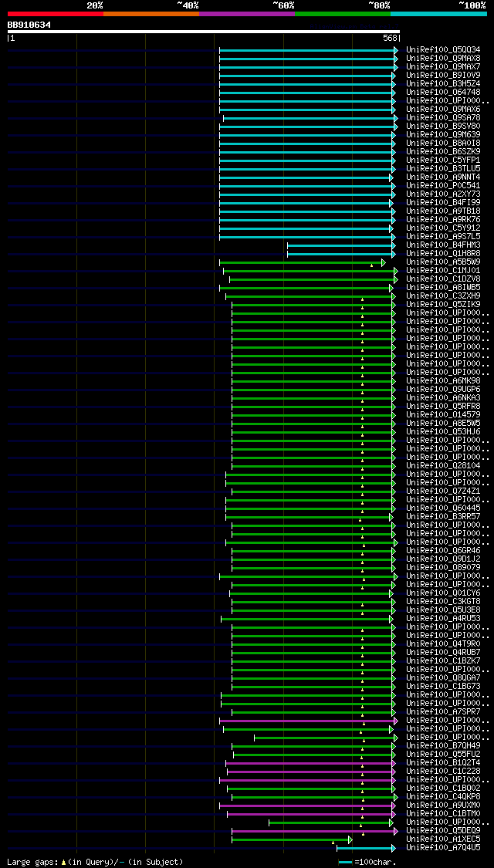Click the green alignment bar for A5B5W9
Image resolution: width=494 pixels, height=868 pixels.
tap(301, 262)
